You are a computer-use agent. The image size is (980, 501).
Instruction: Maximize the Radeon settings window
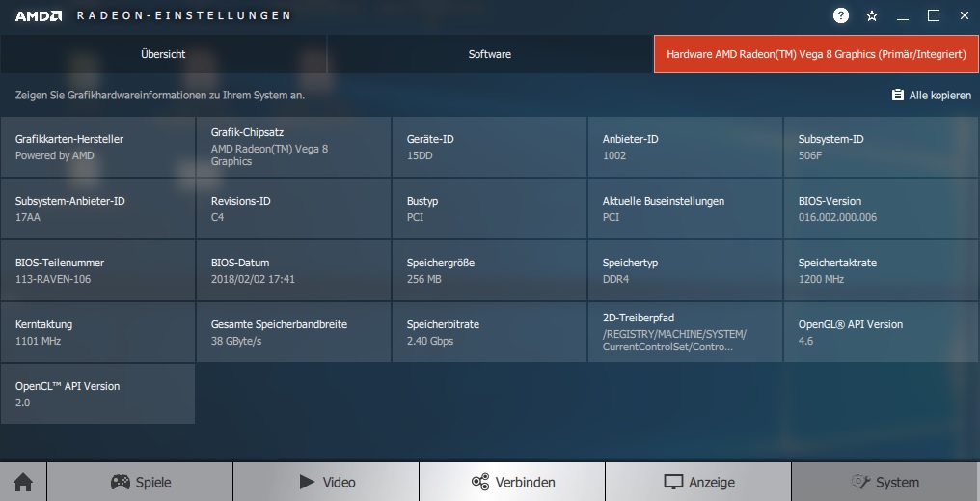(933, 15)
